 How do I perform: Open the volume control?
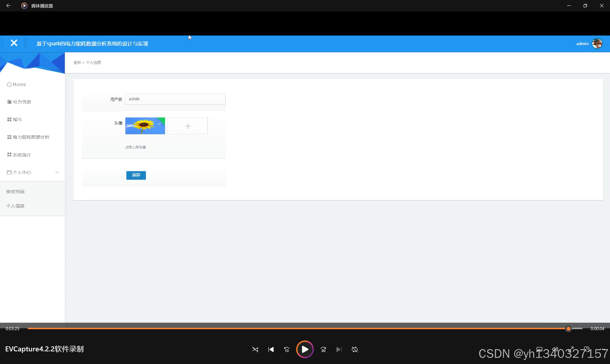pos(555,349)
